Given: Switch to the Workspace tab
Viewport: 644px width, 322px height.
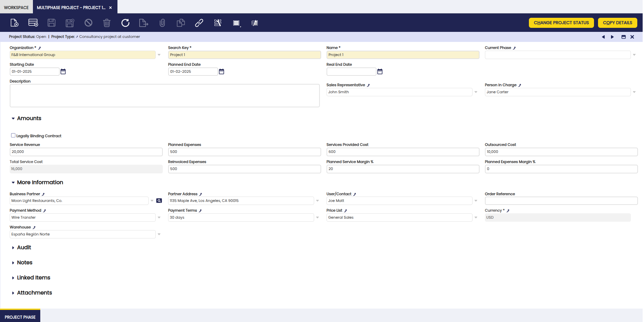Looking at the screenshot, I should [16, 7].
